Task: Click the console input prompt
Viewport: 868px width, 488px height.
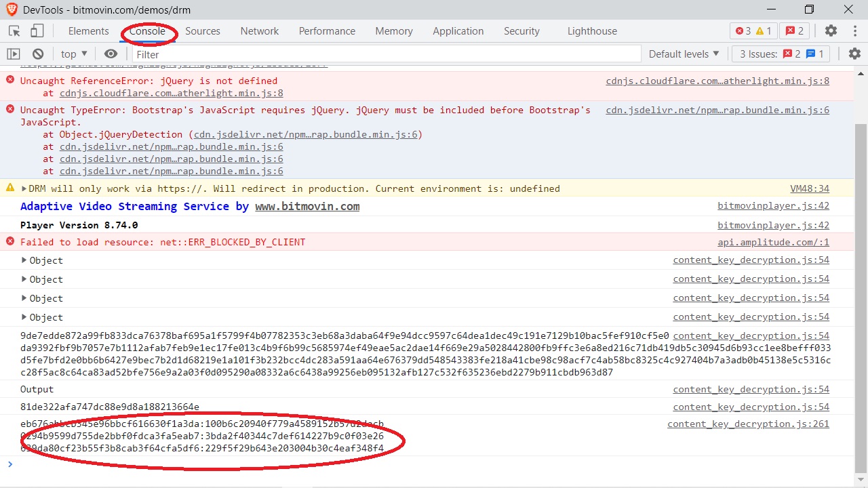Action: click(x=434, y=465)
